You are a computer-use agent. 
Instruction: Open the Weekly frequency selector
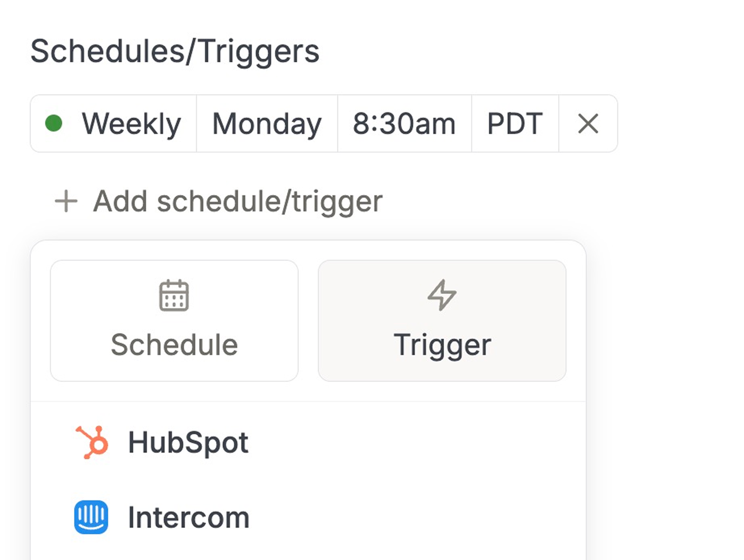coord(132,123)
